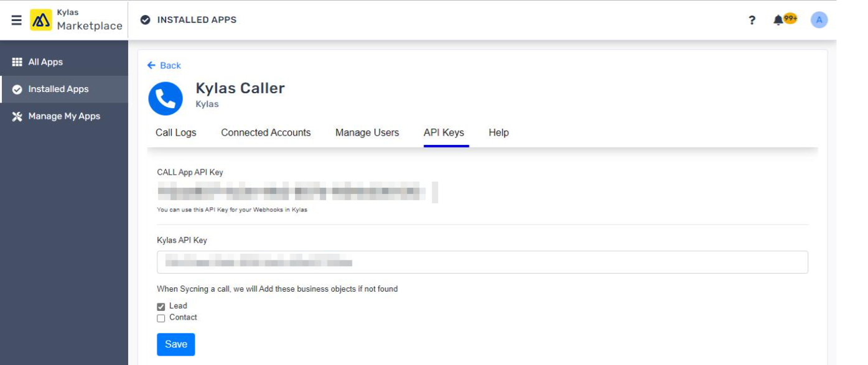Click the Kylas Caller phone app icon
868x365 pixels.
[166, 98]
